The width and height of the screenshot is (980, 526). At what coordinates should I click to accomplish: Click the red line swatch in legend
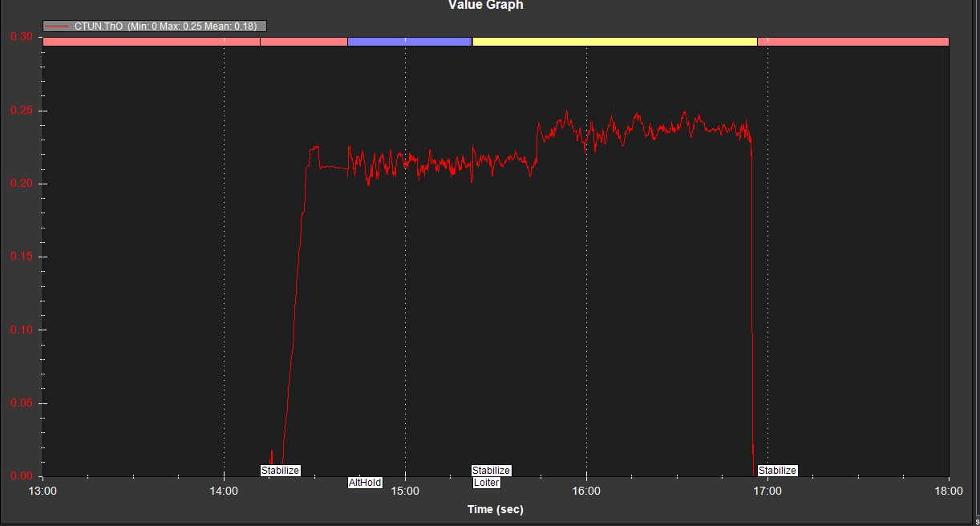tap(56, 26)
